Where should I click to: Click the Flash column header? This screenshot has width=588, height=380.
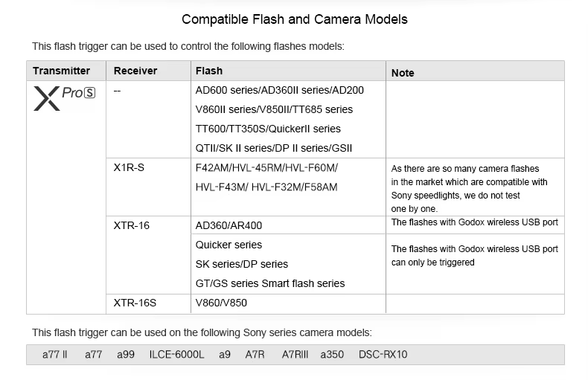[208, 71]
